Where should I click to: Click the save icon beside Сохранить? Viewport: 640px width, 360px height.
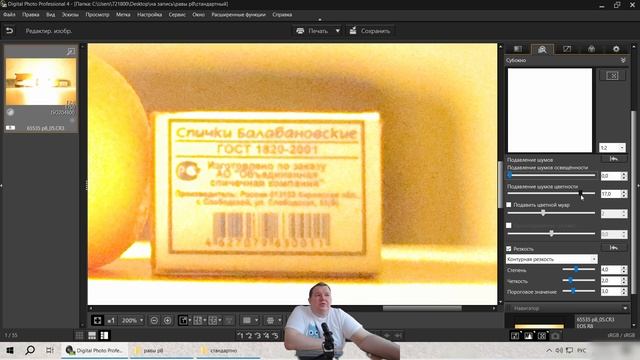pos(353,31)
